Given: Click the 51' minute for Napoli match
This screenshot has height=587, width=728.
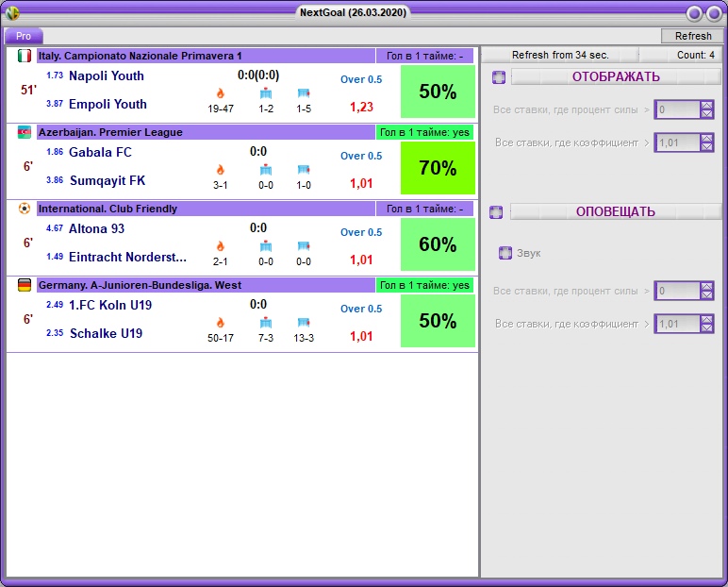Looking at the screenshot, I should click(28, 90).
